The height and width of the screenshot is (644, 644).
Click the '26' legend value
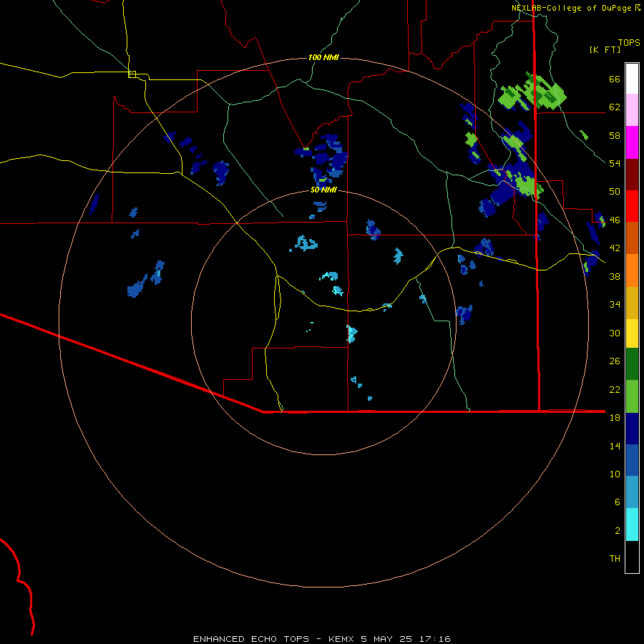[615, 361]
